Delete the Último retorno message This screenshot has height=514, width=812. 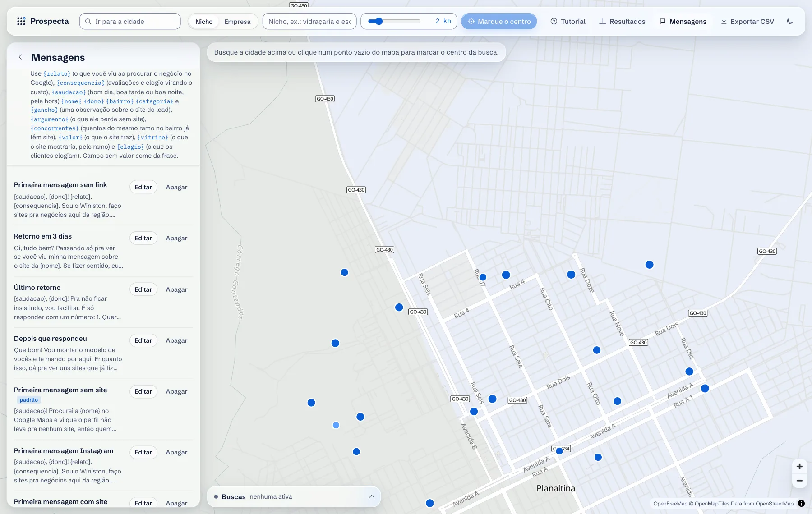(x=176, y=289)
